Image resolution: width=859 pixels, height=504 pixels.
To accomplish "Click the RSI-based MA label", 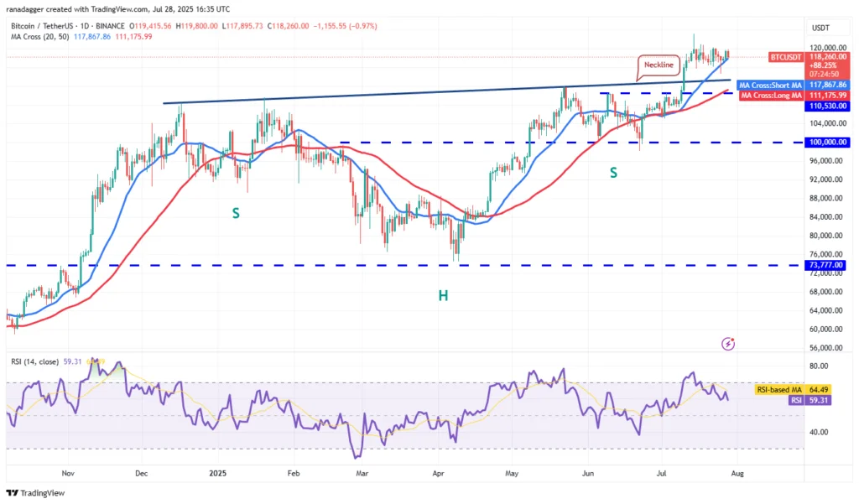I will coord(779,389).
